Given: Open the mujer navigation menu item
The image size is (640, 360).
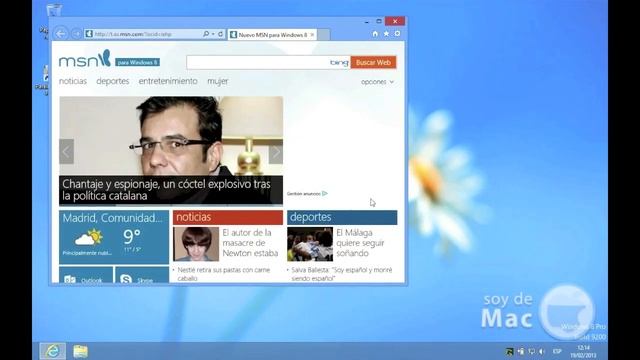Looking at the screenshot, I should (x=218, y=81).
